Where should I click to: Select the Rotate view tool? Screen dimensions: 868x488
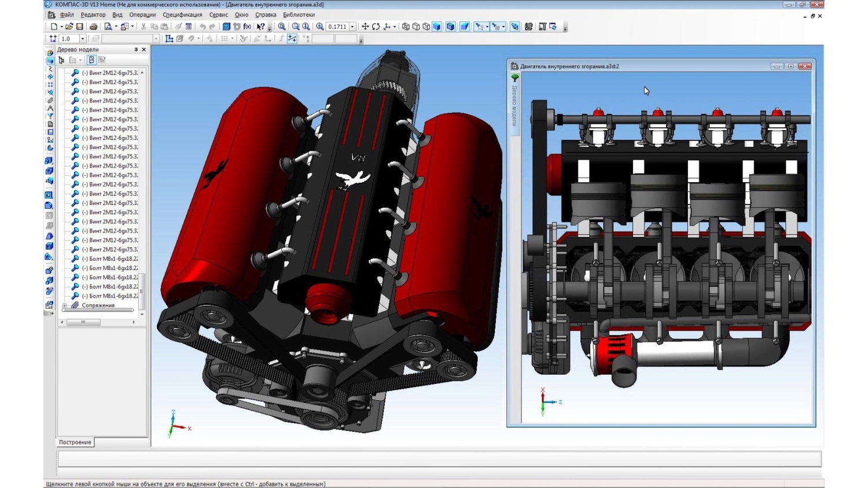click(x=376, y=27)
